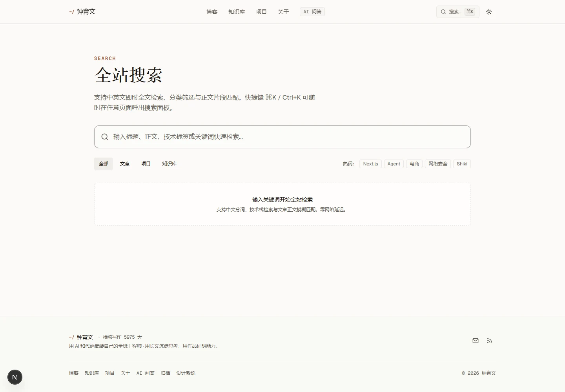The height and width of the screenshot is (392, 565).
Task: Open 关于 in the top navigation
Action: pyautogui.click(x=283, y=12)
